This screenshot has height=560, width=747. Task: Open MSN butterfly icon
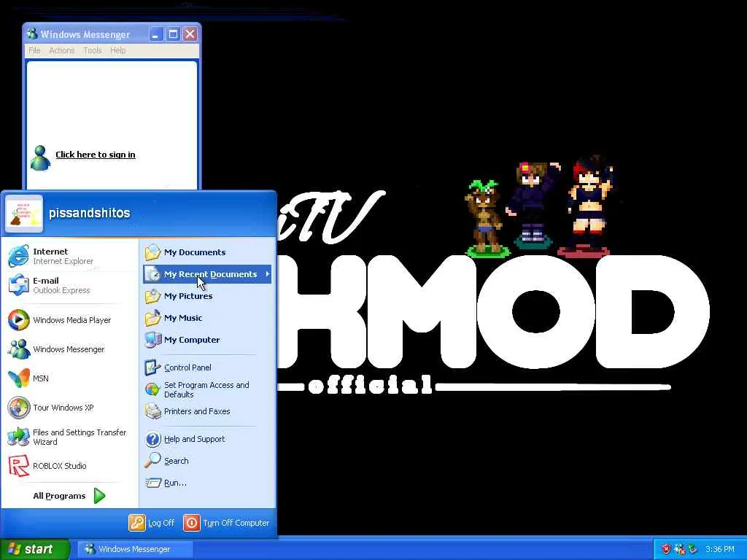(18, 378)
